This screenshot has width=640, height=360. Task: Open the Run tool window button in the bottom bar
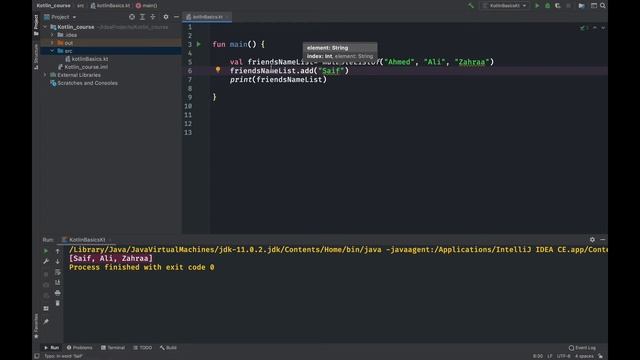pos(51,348)
